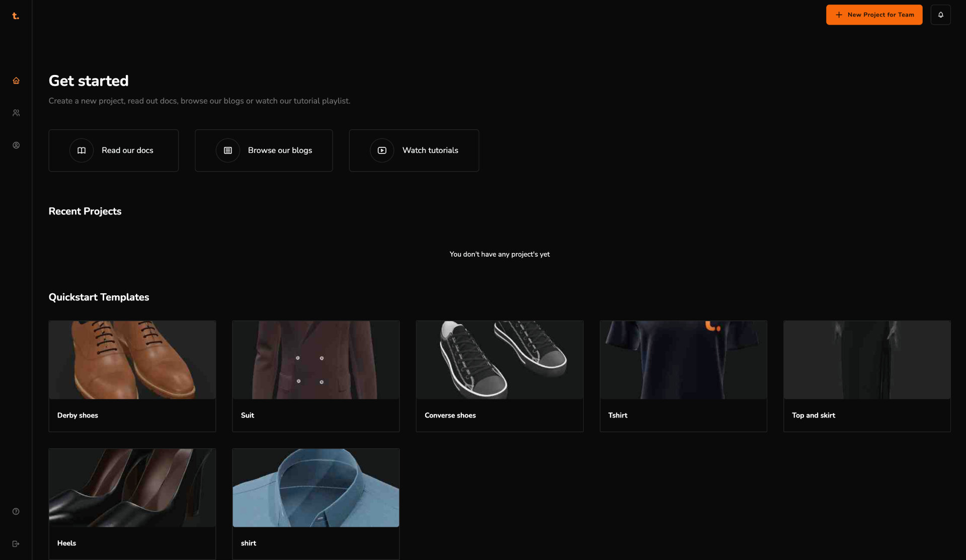
Task: Open the Browse our blogs card
Action: [280, 150]
